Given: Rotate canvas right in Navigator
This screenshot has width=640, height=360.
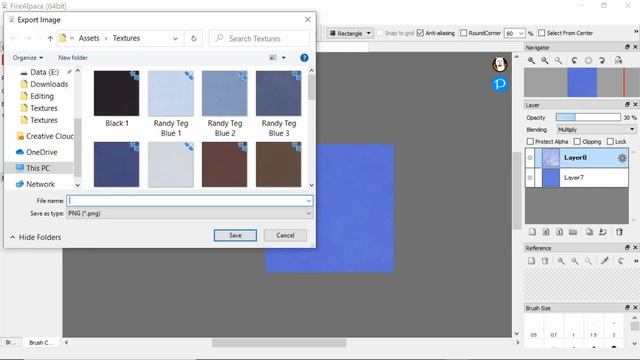Looking at the screenshot, I should (602, 60).
